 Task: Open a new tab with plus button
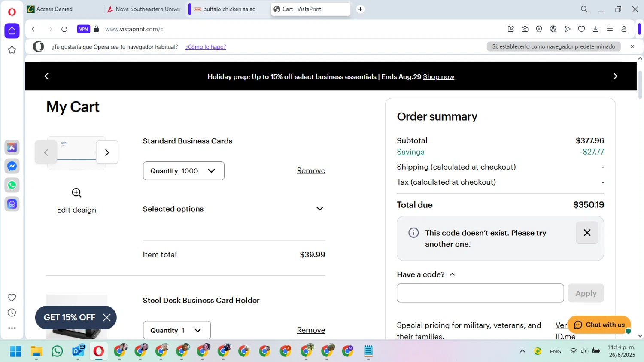(x=360, y=9)
